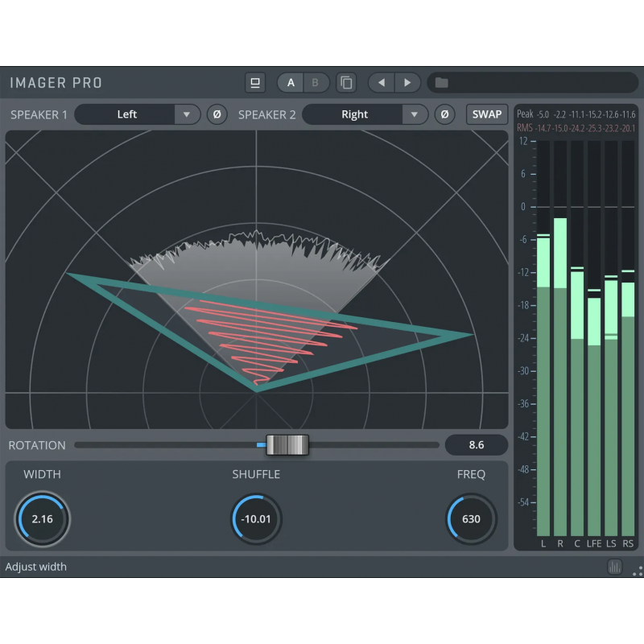Select preset slot A
The width and height of the screenshot is (644, 644).
click(x=290, y=83)
